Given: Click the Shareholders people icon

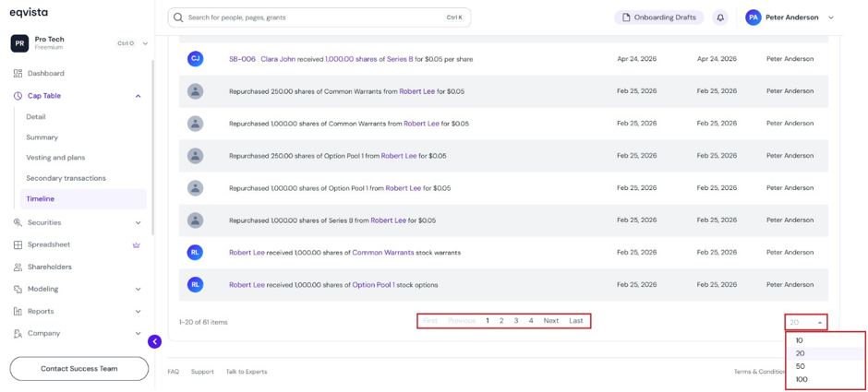Looking at the screenshot, I should tap(18, 267).
